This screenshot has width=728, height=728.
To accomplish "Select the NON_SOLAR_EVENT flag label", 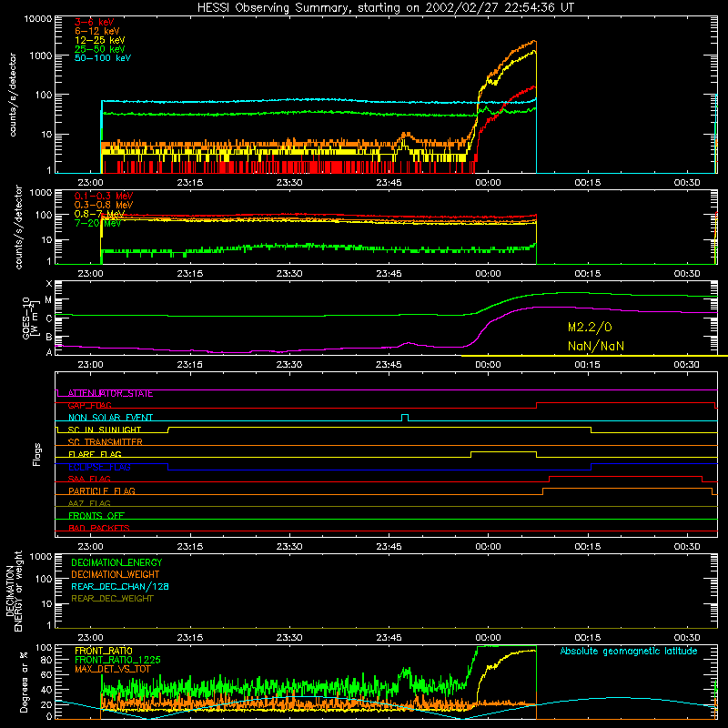I will tap(110, 418).
